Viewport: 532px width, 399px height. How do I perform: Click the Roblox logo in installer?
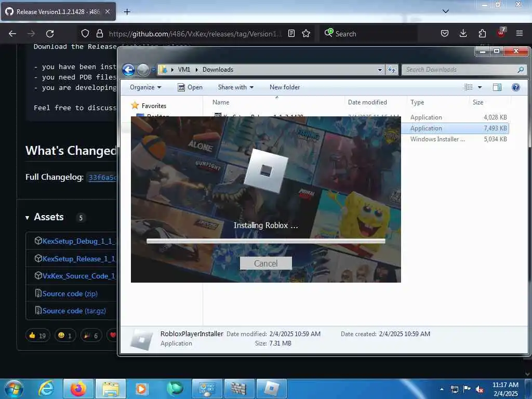pyautogui.click(x=266, y=170)
